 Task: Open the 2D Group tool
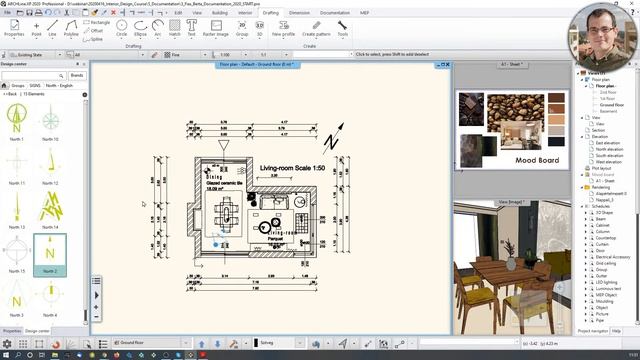(x=242, y=28)
